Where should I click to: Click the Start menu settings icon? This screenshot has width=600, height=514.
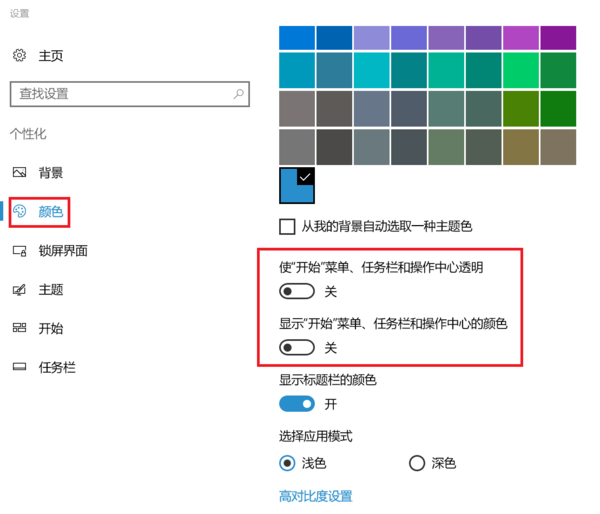(x=19, y=328)
